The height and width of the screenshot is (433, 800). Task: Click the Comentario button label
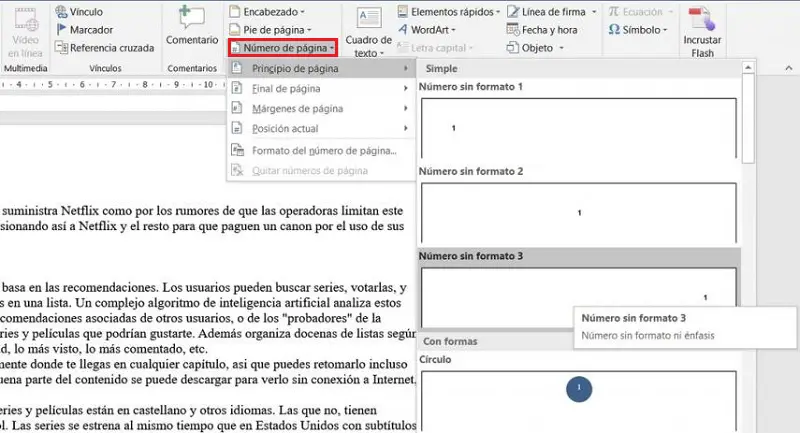(x=192, y=40)
